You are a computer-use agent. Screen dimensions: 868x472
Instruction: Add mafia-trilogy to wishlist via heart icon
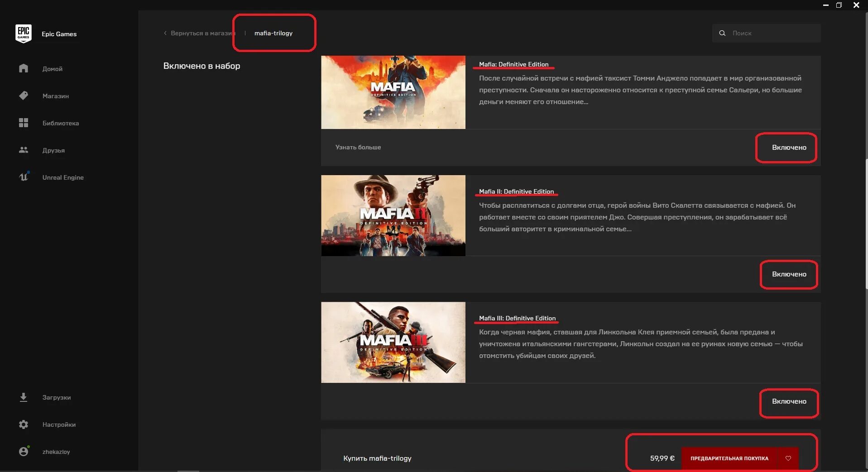[788, 458]
